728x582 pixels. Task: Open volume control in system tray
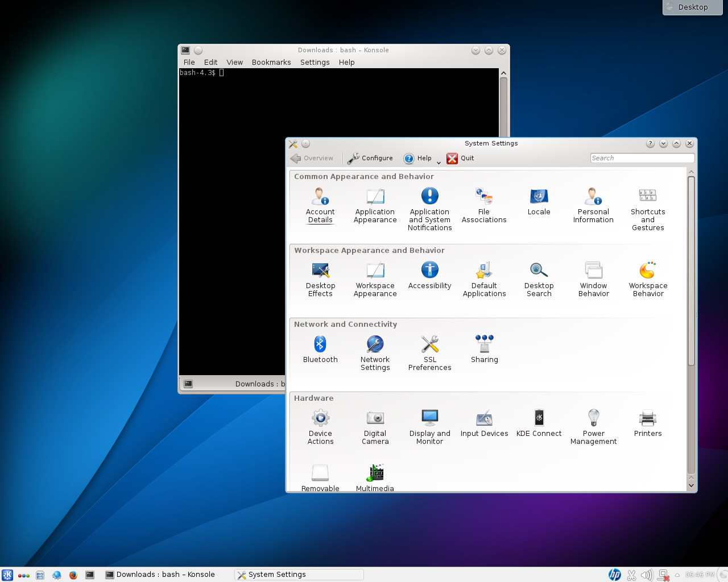coord(647,575)
